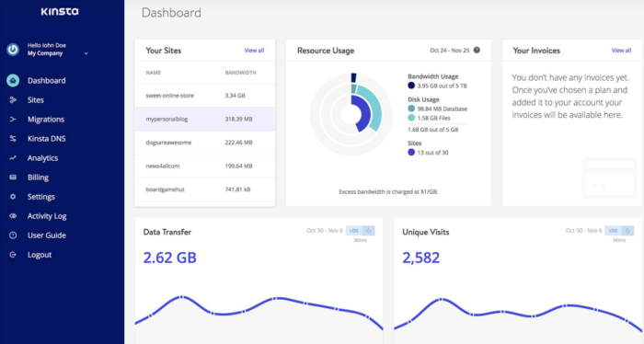644x344 pixels.
Task: Click the Settings gear icon
Action: point(13,197)
